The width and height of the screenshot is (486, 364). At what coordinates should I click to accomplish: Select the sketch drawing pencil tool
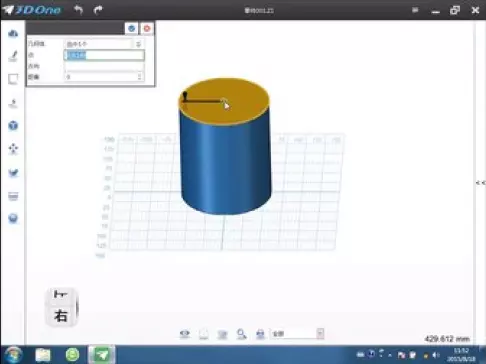(13, 56)
